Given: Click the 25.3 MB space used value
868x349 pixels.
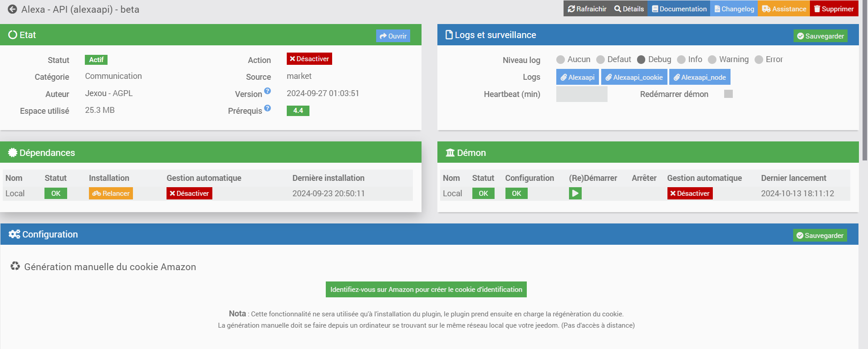Looking at the screenshot, I should 100,110.
